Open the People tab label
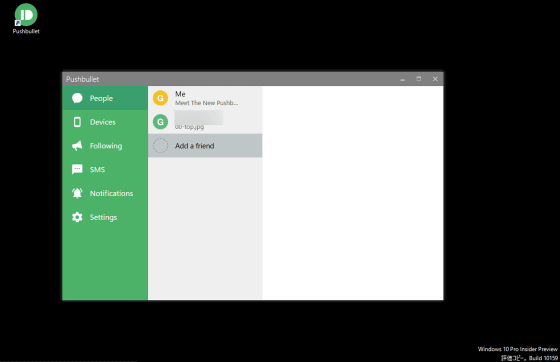Screen dimensions: 560x362 click(x=101, y=98)
